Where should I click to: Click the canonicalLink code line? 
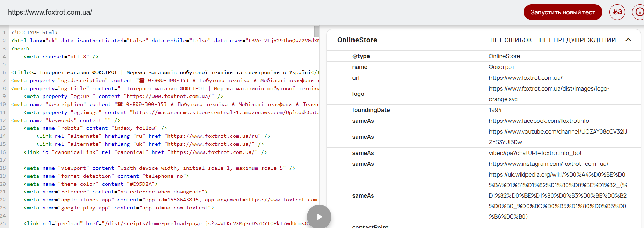point(145,152)
